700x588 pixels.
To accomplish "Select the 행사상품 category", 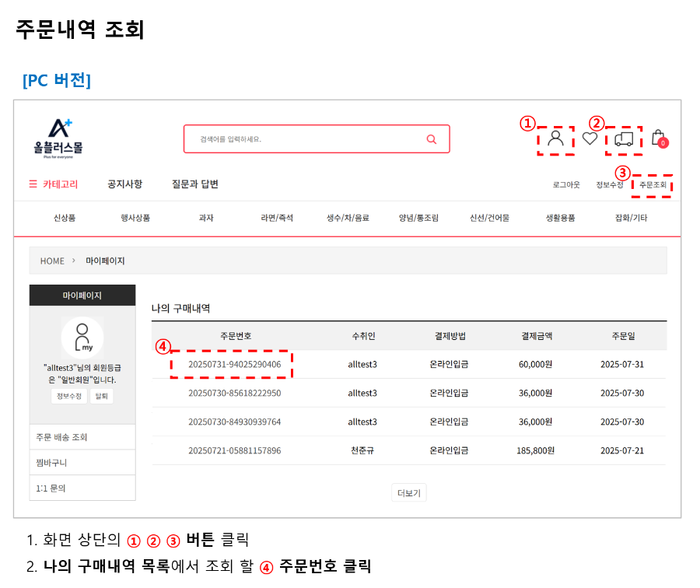I will tap(135, 218).
